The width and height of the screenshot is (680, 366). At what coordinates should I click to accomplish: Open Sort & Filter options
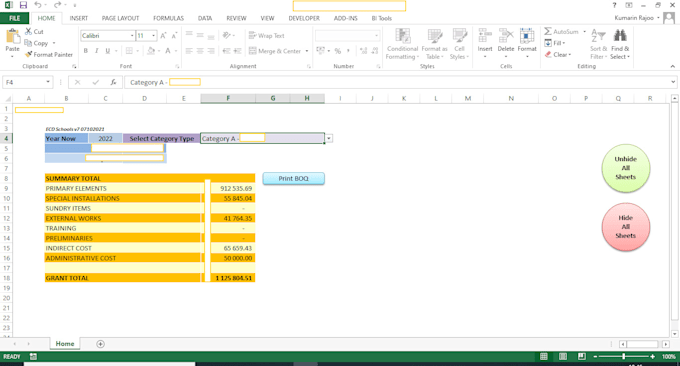point(598,44)
